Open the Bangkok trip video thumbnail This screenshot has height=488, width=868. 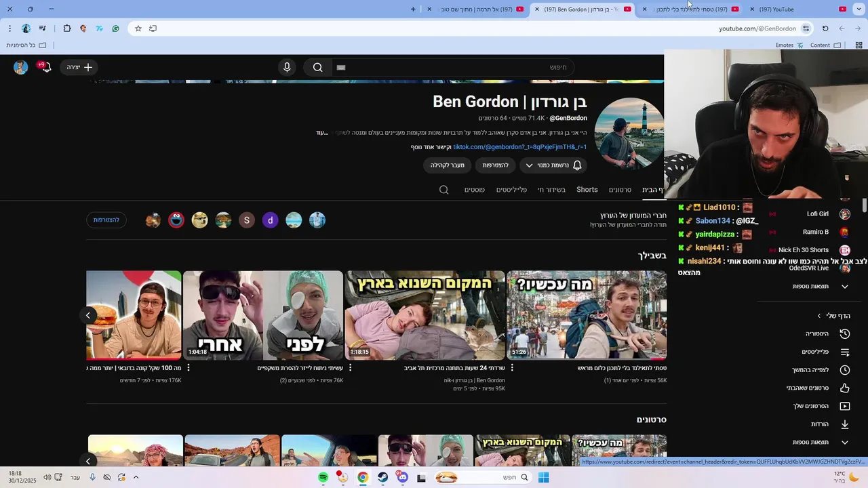click(x=587, y=315)
